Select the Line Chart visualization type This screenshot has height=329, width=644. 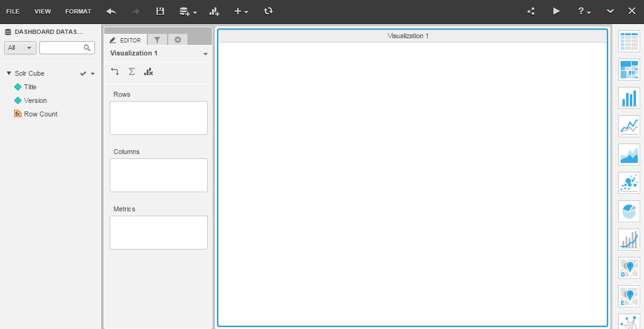(629, 126)
